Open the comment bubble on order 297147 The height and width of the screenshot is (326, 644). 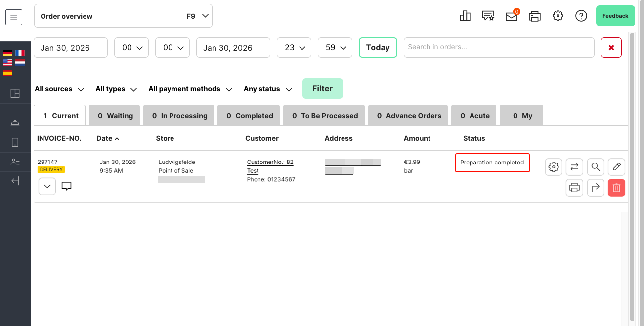(67, 186)
